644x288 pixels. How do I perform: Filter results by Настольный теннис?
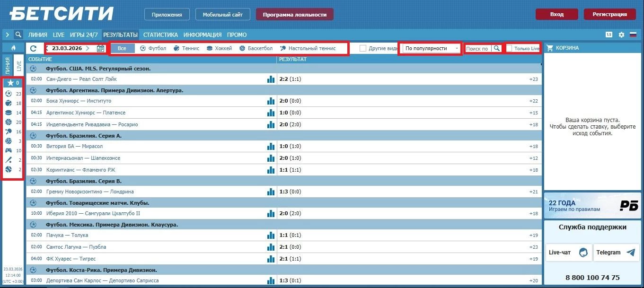tap(308, 48)
